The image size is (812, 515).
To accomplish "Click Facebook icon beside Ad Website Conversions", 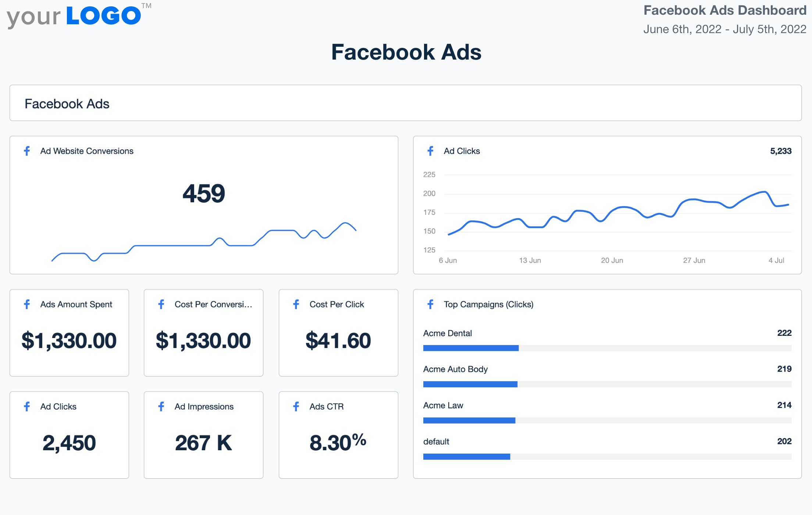I will pos(27,151).
